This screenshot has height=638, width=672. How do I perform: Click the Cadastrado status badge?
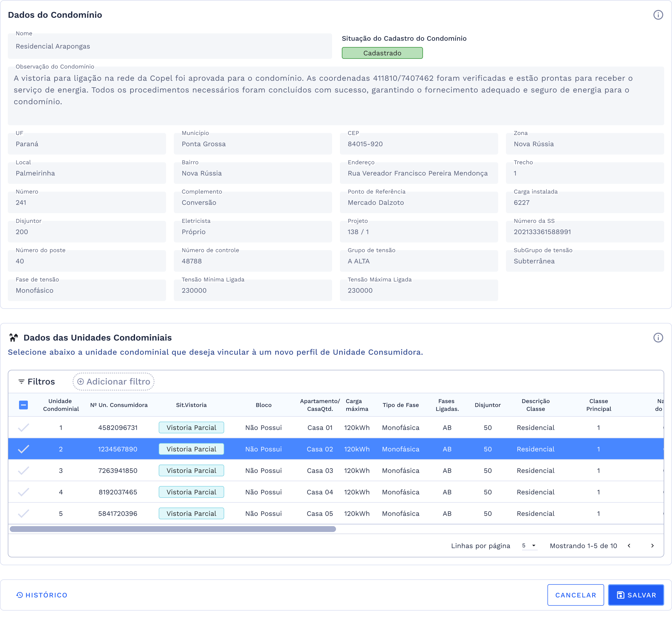382,53
